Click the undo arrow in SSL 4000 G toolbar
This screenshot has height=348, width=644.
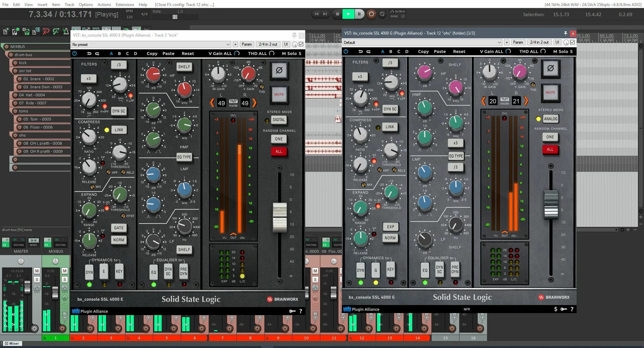click(x=360, y=51)
